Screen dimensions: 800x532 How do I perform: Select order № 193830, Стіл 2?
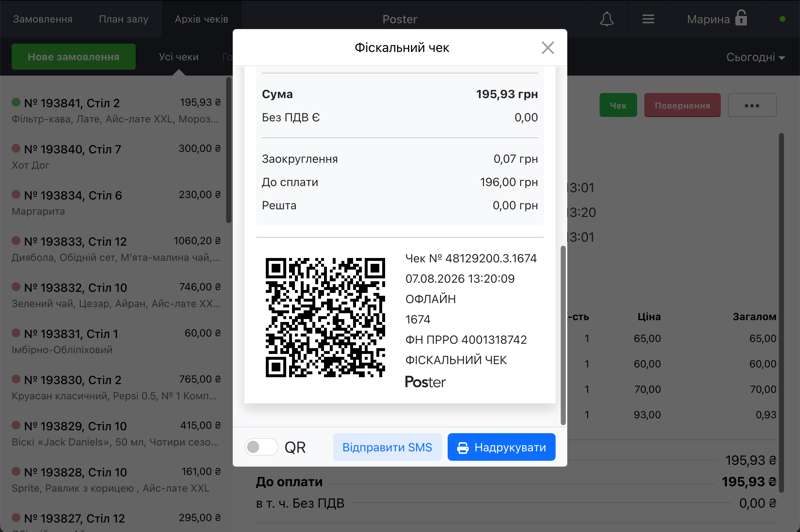116,388
